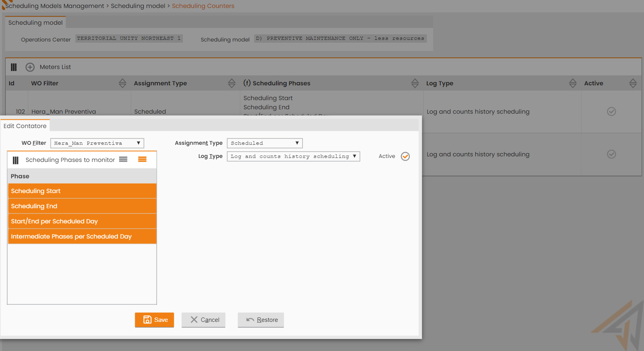Open the WO Filter dropdown
The height and width of the screenshot is (351, 644).
coord(97,143)
